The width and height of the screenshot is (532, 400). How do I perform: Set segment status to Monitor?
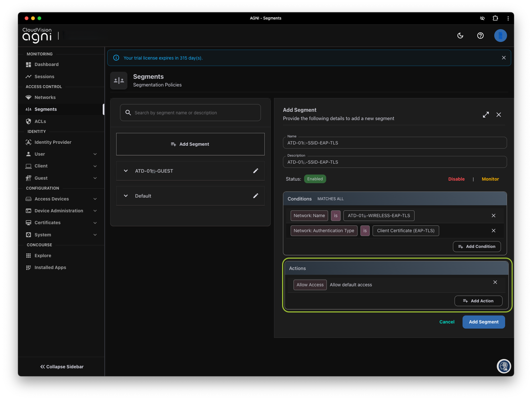point(490,179)
